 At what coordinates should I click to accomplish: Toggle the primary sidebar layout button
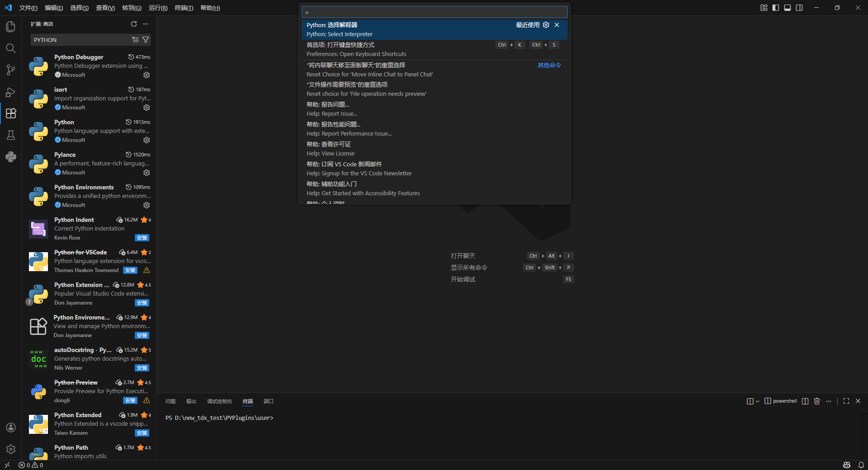776,8
